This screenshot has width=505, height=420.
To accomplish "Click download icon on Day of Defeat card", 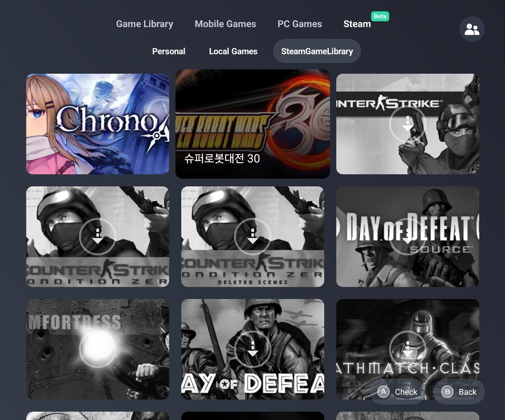I will click(252, 349).
